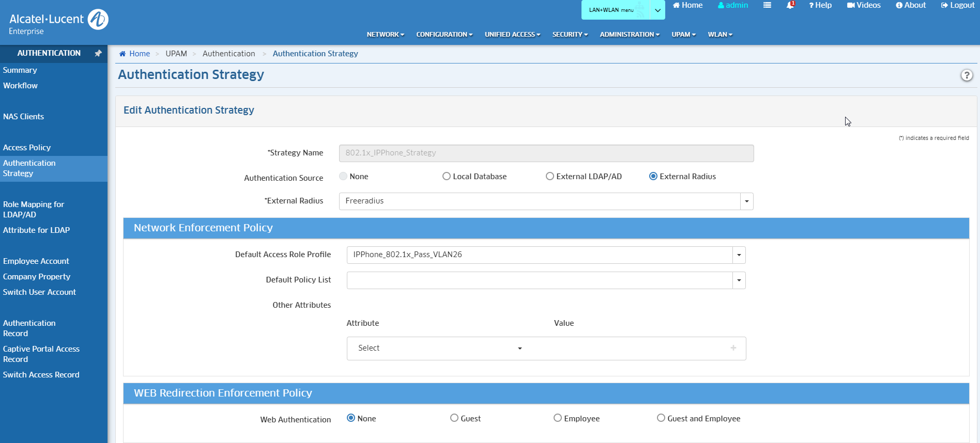Select Local Database authentication source

click(x=447, y=177)
